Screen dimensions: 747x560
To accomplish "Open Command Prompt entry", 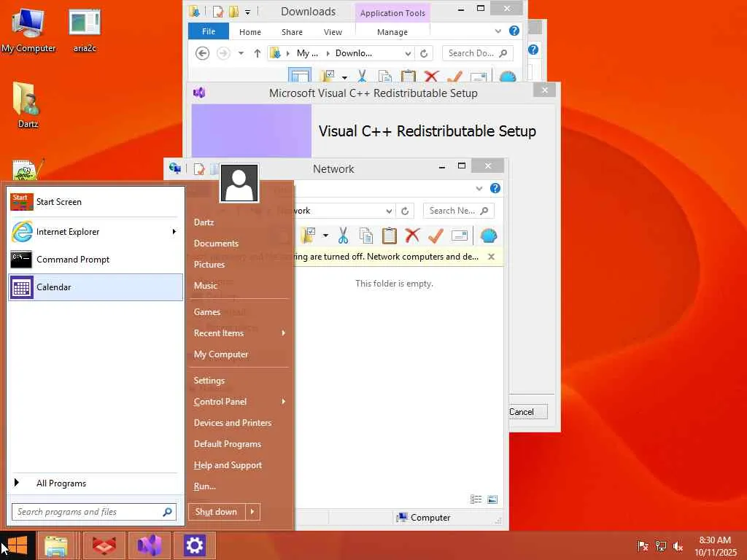I will (96, 260).
